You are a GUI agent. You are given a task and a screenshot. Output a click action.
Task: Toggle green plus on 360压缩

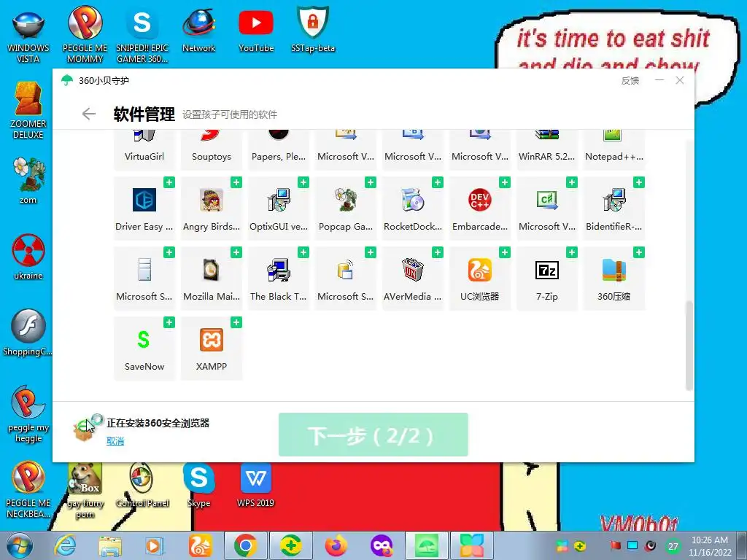click(639, 252)
